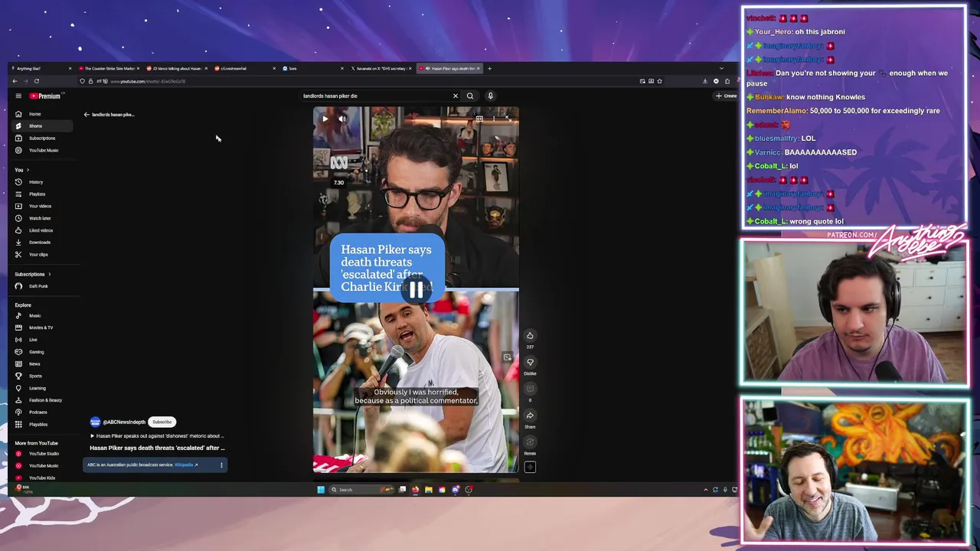Reload the page in browser
Viewport: 980px width, 551px height.
[36, 81]
